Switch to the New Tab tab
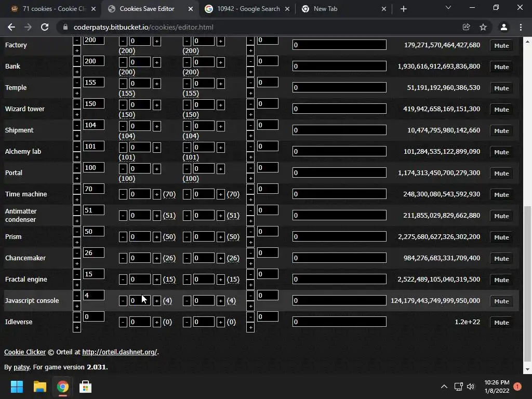 (344, 9)
